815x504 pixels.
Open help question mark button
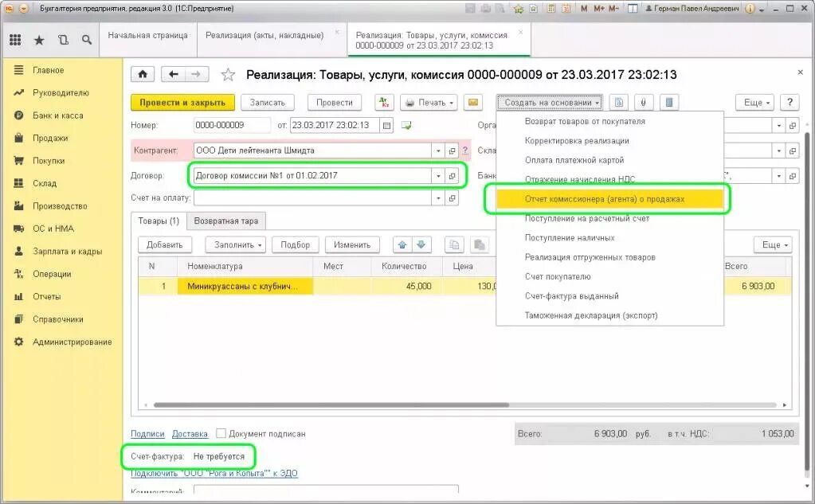coord(790,103)
